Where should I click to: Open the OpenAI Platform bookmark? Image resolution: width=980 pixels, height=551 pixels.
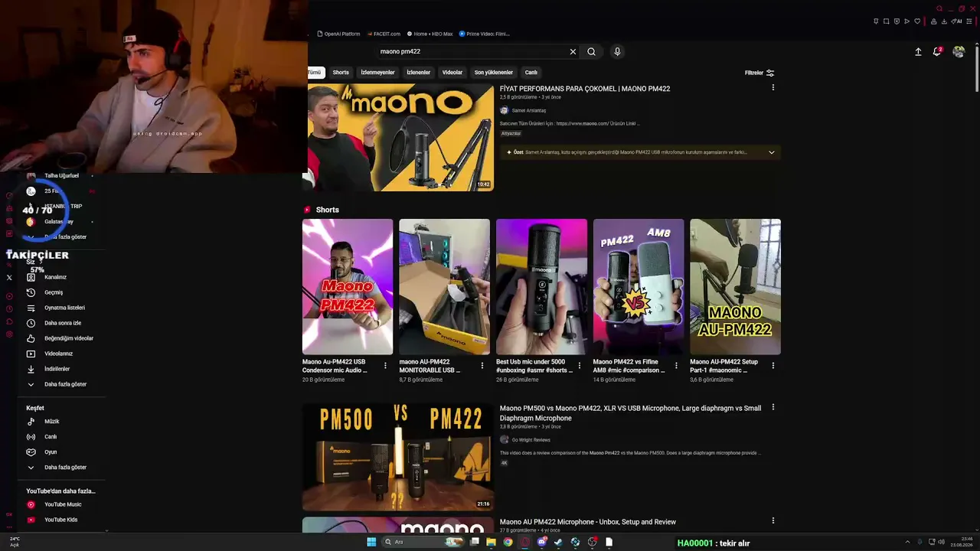pos(338,34)
